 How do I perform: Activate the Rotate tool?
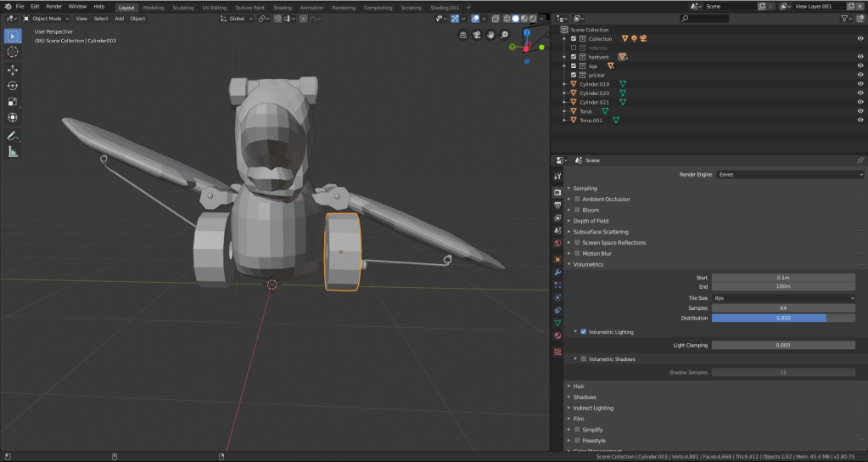13,86
